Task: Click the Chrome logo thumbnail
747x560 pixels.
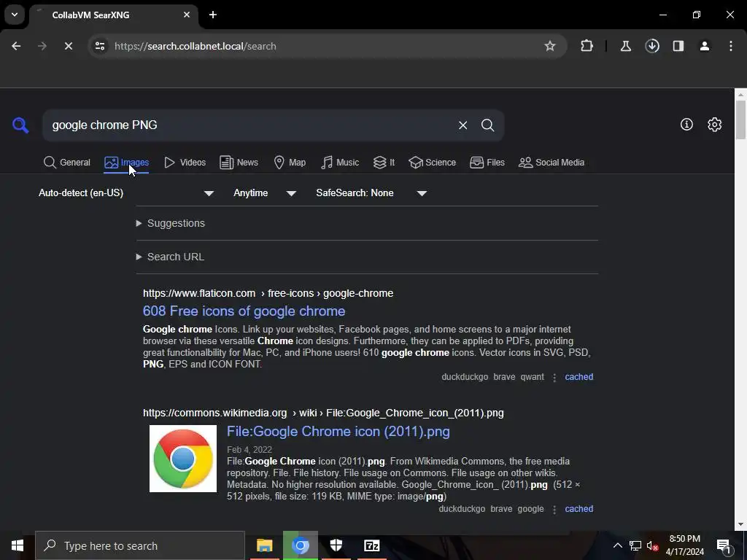Action: point(183,459)
